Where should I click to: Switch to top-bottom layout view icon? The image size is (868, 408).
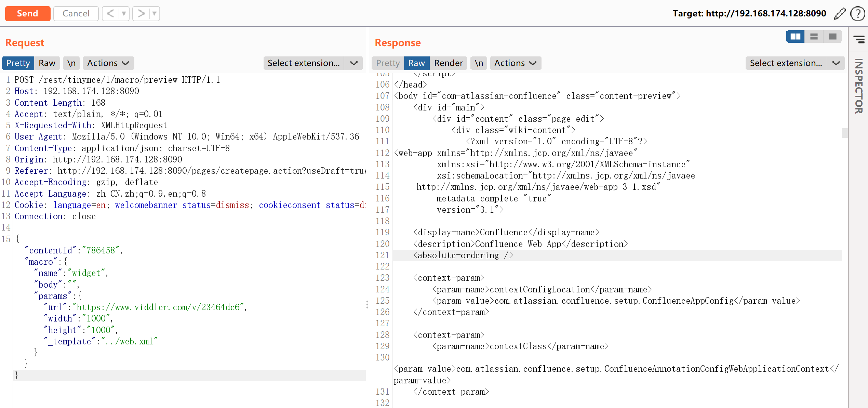coord(814,37)
